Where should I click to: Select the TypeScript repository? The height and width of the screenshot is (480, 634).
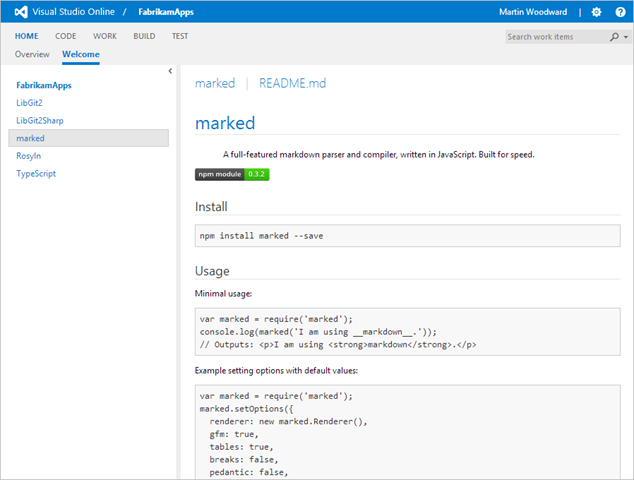[36, 173]
